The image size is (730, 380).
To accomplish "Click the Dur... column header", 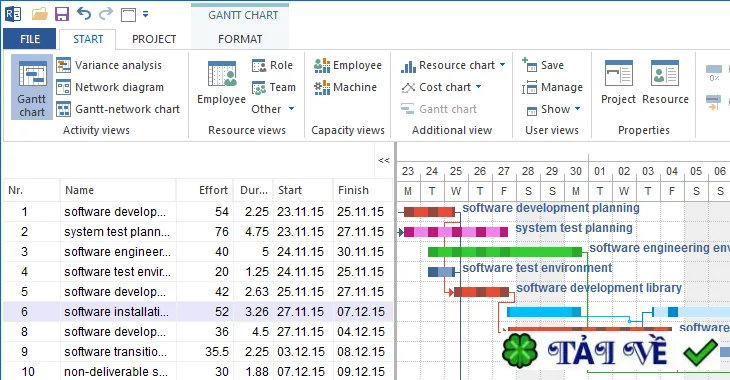I will 253,190.
